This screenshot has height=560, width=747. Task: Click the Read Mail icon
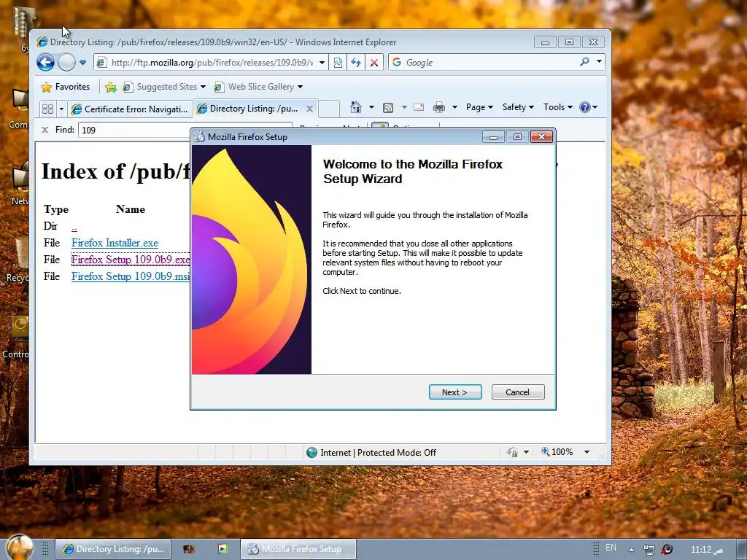(x=419, y=107)
